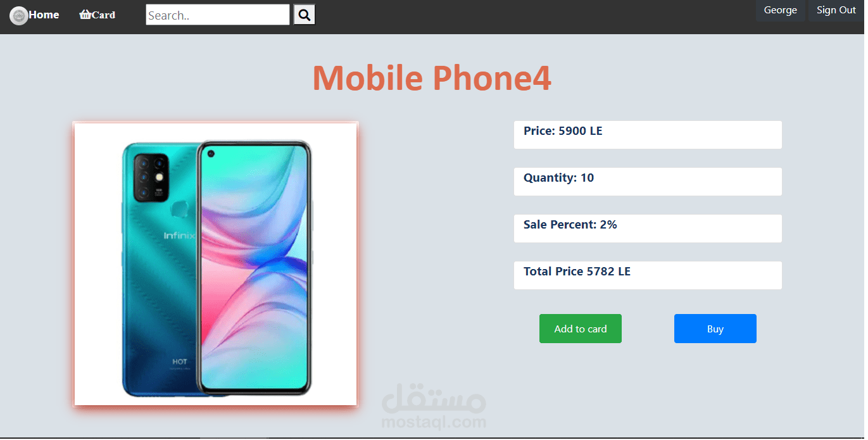This screenshot has height=440, width=868.
Task: Click the magnifying glass search button
Action: tap(305, 15)
